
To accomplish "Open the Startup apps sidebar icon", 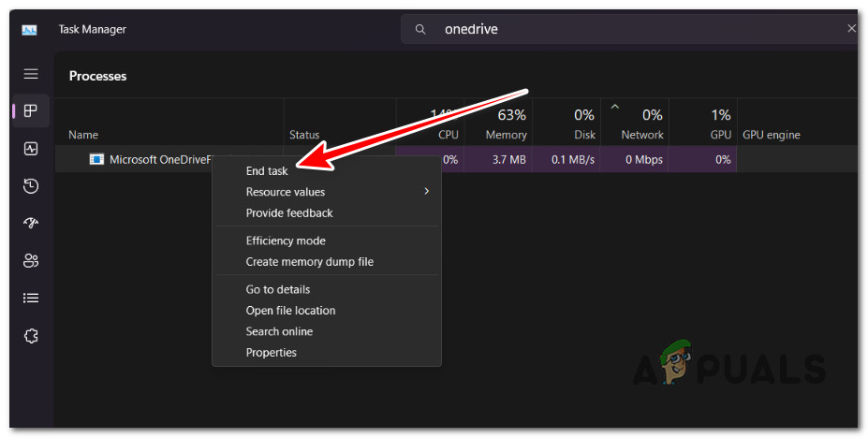I will click(31, 223).
